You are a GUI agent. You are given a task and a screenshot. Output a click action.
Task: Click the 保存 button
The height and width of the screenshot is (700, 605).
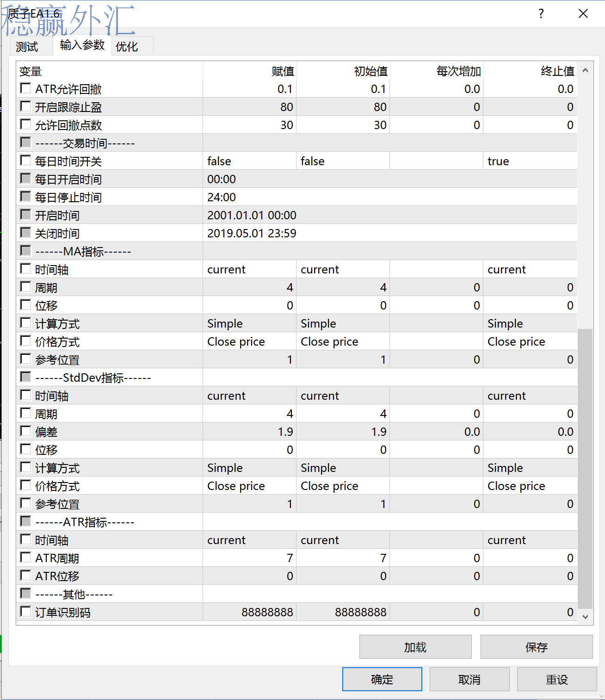coord(537,647)
